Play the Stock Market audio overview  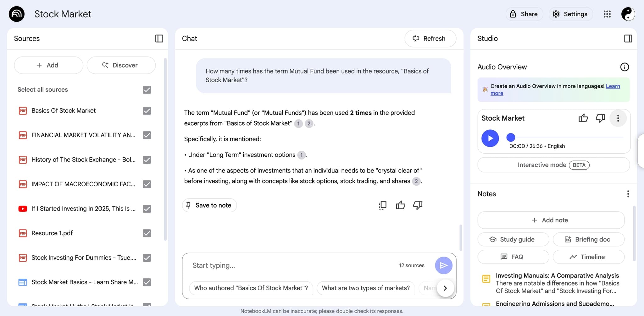click(x=490, y=138)
